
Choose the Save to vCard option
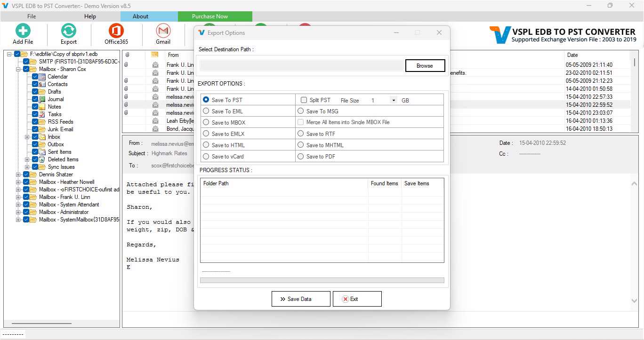tap(206, 156)
